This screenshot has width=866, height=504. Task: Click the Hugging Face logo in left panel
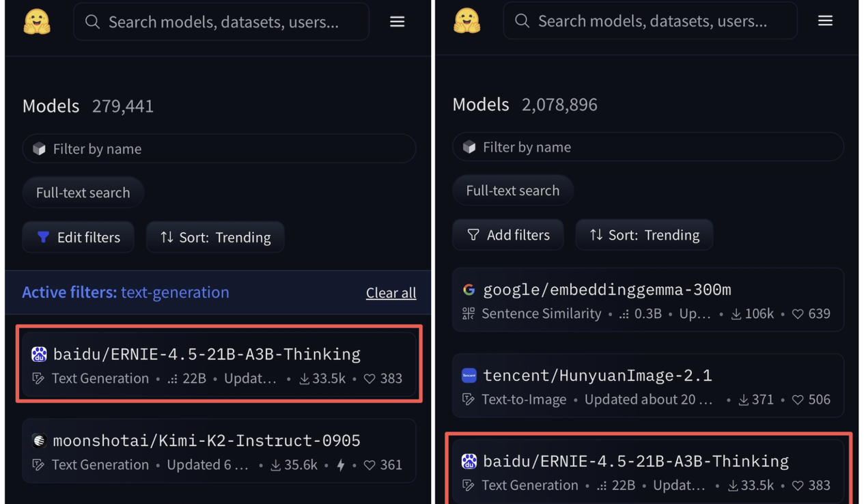37,22
